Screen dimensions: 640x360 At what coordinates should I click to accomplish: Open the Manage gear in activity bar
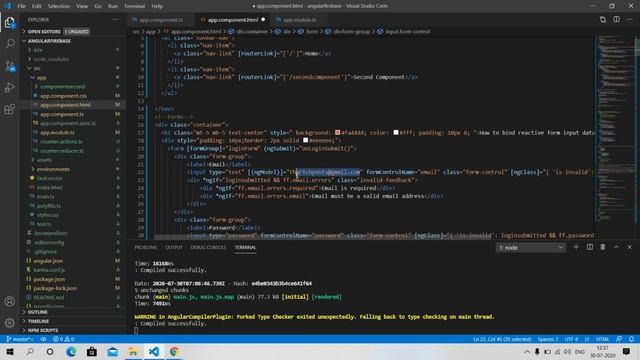click(x=10, y=323)
